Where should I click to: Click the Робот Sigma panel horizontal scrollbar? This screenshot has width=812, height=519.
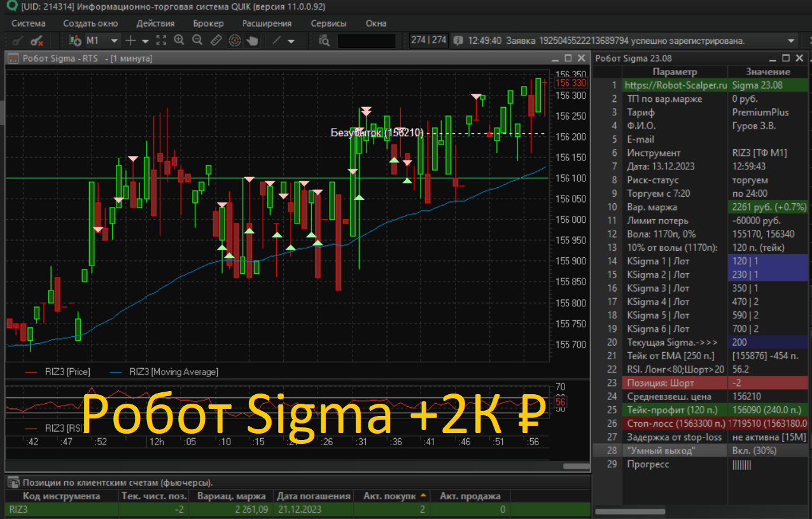point(631,511)
